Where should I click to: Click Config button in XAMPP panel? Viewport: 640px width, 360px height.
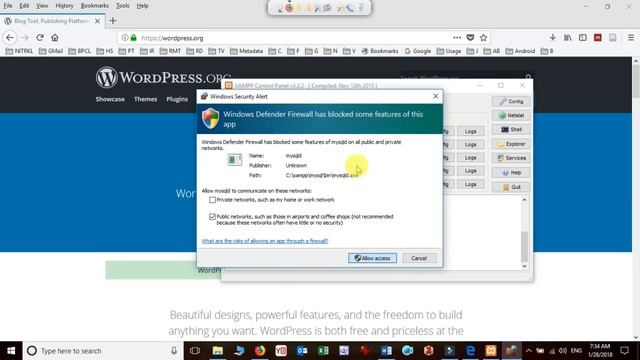[x=511, y=101]
